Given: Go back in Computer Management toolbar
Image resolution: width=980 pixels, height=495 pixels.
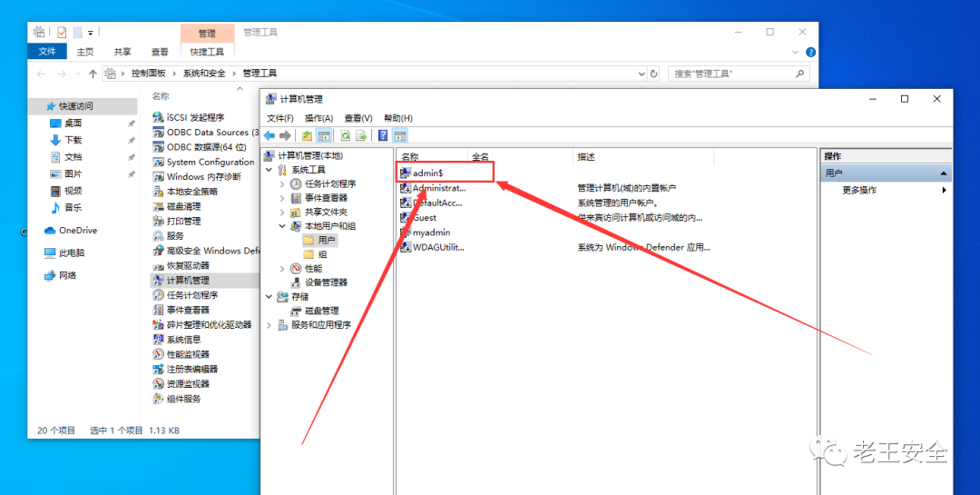Looking at the screenshot, I should 269,135.
